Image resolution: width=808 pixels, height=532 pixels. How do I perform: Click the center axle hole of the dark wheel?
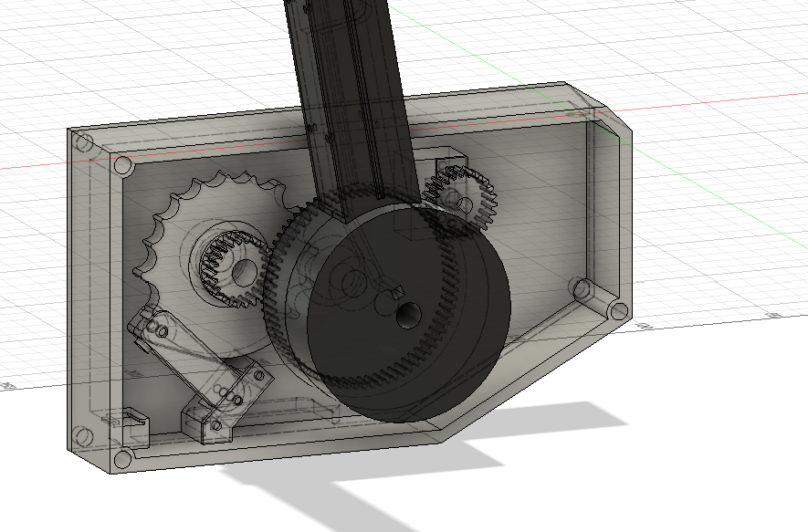pos(409,315)
